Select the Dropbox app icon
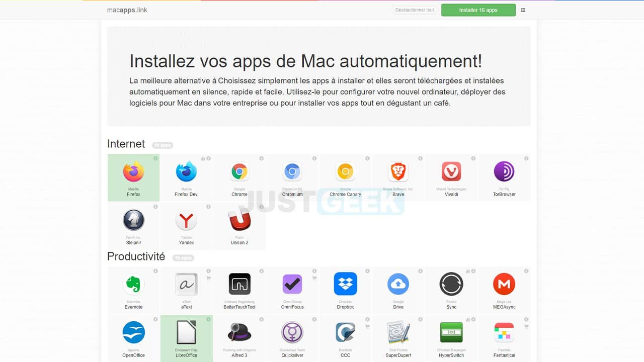Screen dimensions: 644x362 pos(345,285)
